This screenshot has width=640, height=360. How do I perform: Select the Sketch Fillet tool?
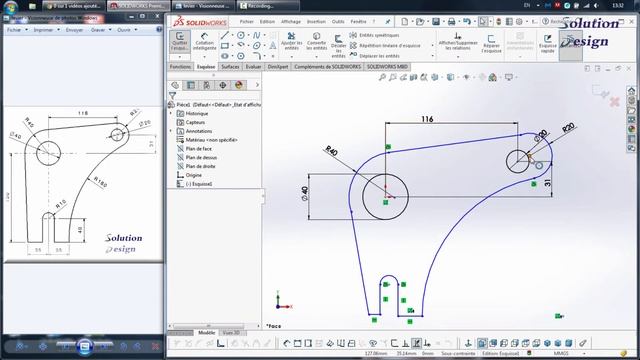[x=256, y=56]
